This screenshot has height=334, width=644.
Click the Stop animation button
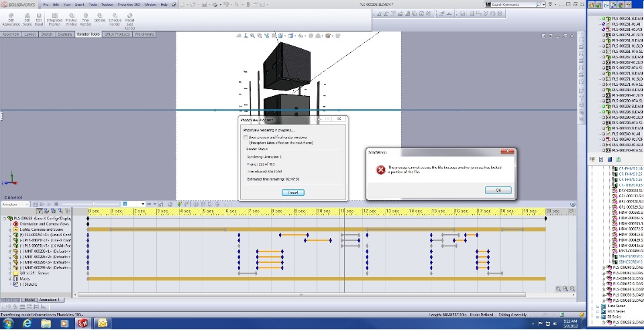[56, 204]
